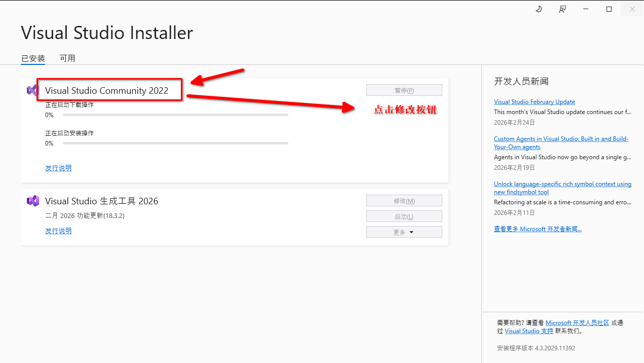This screenshot has width=644, height=363.
Task: Click the 启动(L) button
Action: coord(404,216)
